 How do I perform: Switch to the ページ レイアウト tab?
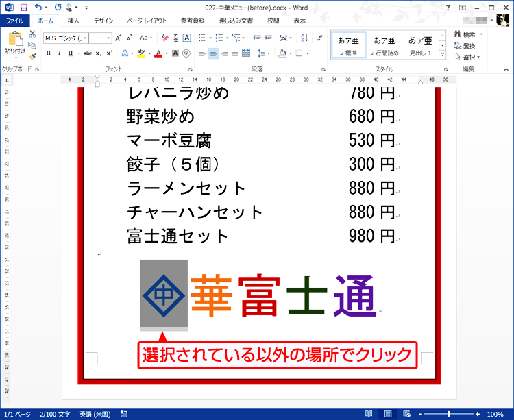point(147,21)
